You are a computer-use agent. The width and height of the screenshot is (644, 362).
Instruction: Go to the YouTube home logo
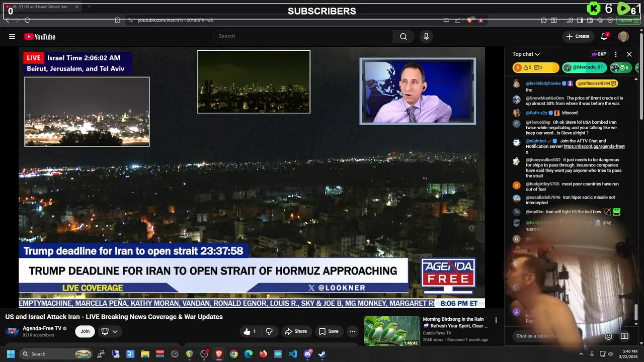tap(40, 37)
